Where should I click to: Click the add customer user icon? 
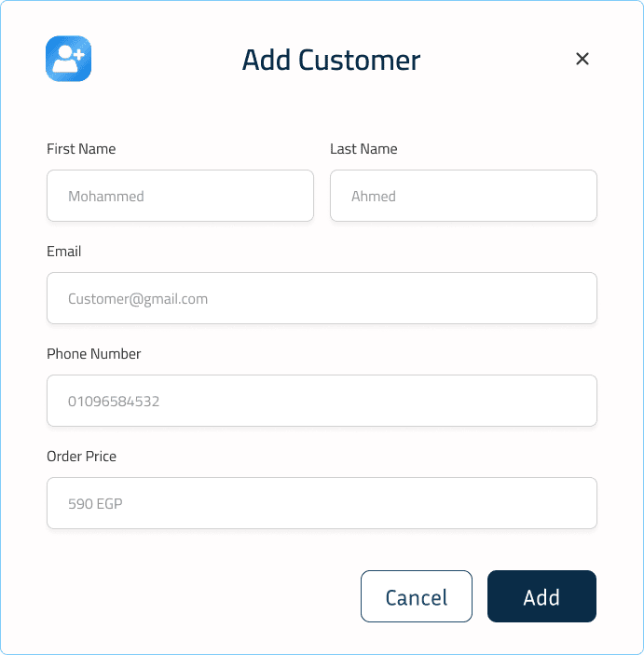click(68, 59)
